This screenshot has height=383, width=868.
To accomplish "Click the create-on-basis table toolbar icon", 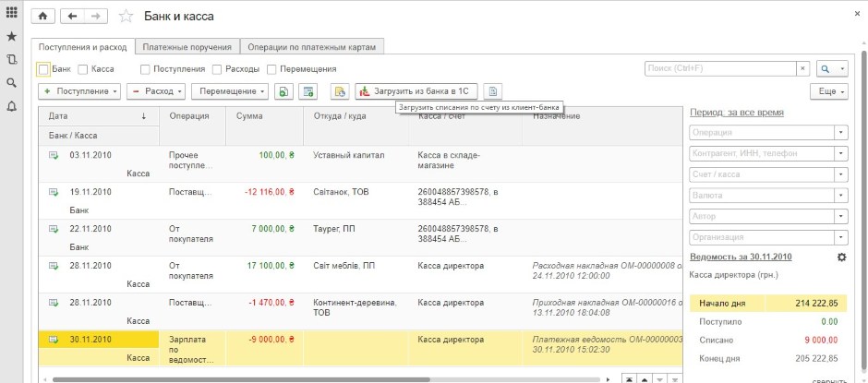I will click(307, 92).
